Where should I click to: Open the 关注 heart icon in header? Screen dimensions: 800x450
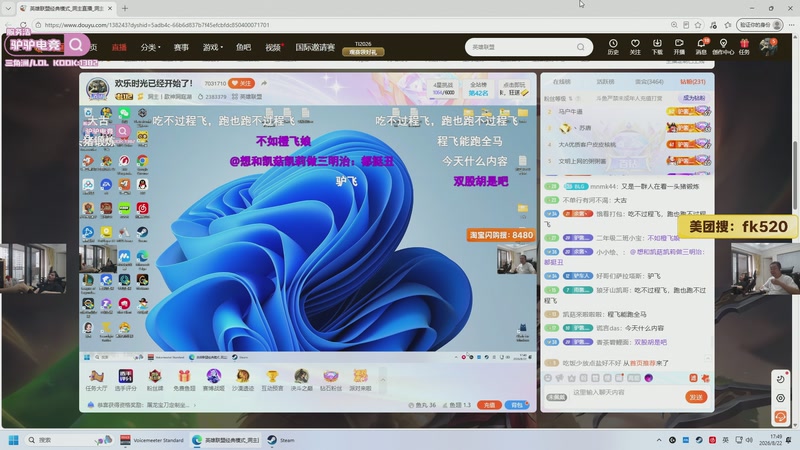[635, 46]
